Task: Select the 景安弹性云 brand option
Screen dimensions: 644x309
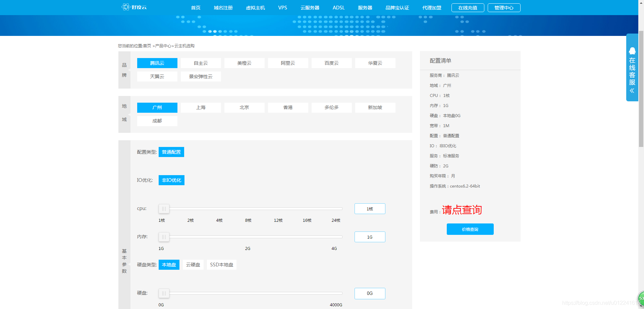Action: 201,76
